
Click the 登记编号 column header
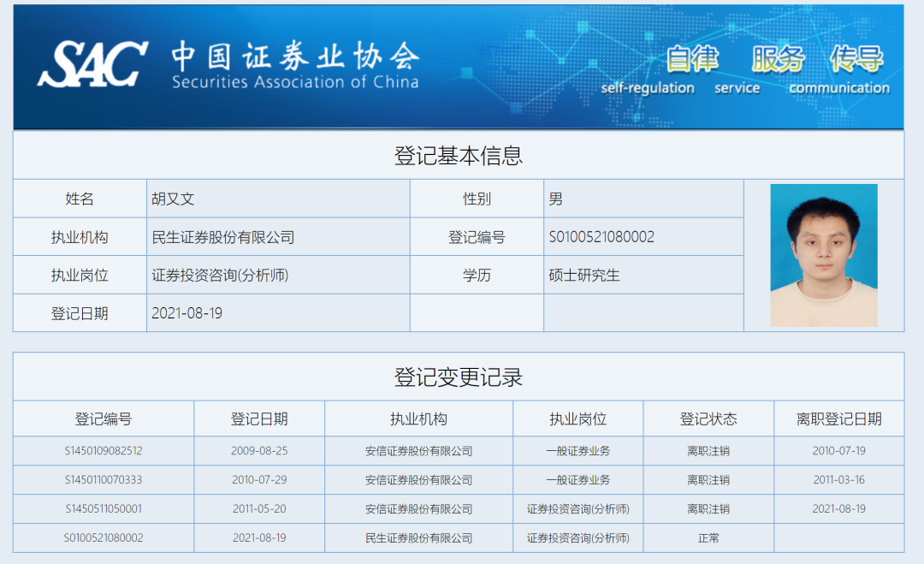coord(102,418)
